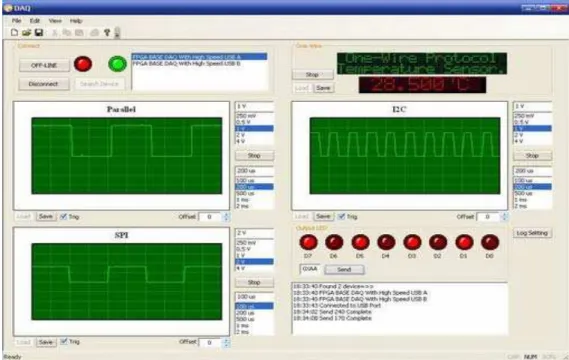The height and width of the screenshot is (360, 569).
Task: Click output LED D2
Action: click(438, 242)
